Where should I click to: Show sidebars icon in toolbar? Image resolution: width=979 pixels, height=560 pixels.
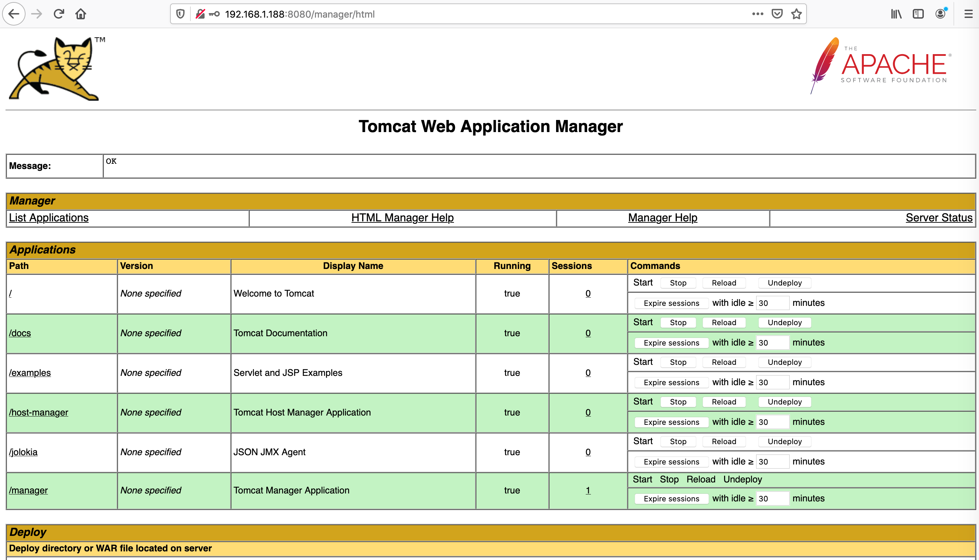[918, 14]
